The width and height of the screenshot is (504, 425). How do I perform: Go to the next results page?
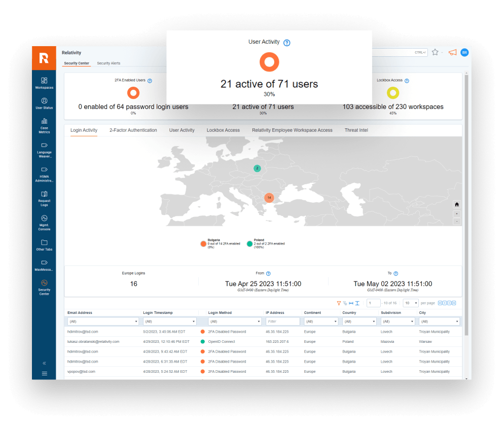pyautogui.click(x=449, y=303)
